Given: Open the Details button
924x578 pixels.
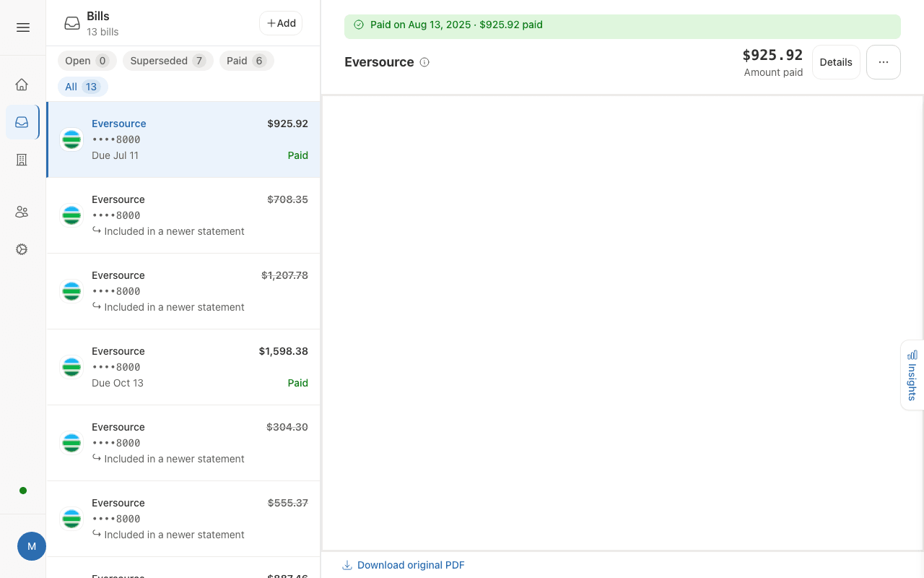Looking at the screenshot, I should click(x=836, y=62).
